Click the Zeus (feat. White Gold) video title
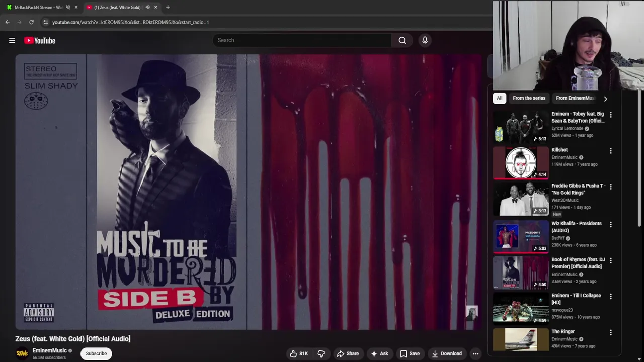 click(73, 339)
